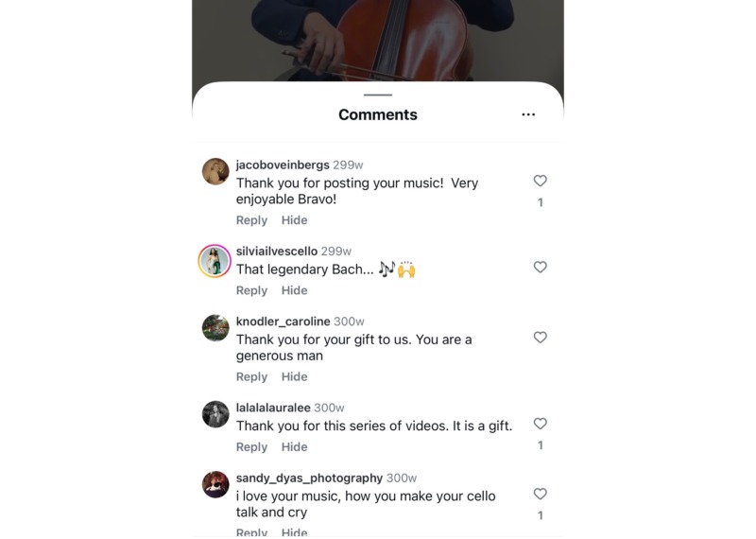Image resolution: width=756 pixels, height=539 pixels.
Task: Hide lalalalauralee's comment
Action: pos(294,447)
